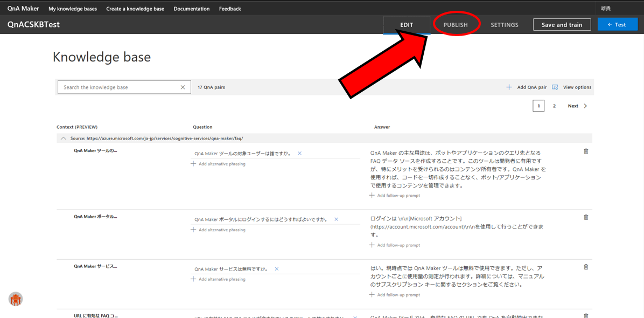Image resolution: width=644 pixels, height=318 pixels.
Task: Collapse the azure.microsoft.com source group
Action: coord(63,139)
